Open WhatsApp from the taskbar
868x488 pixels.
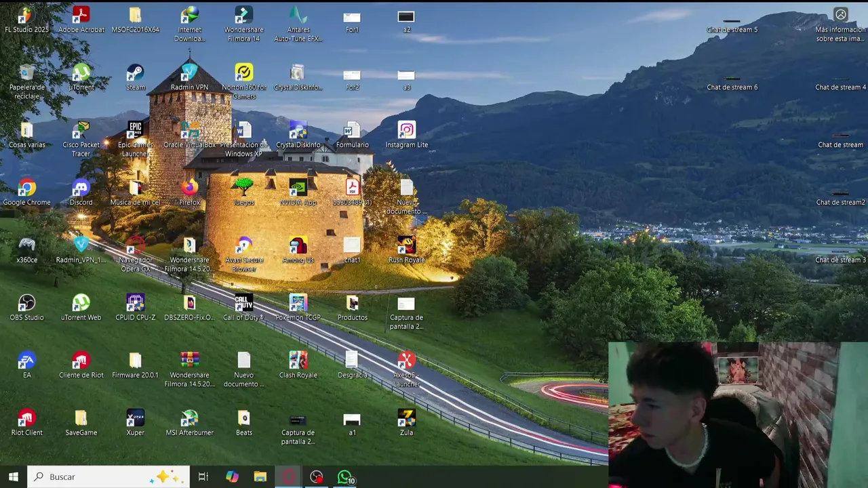(345, 477)
